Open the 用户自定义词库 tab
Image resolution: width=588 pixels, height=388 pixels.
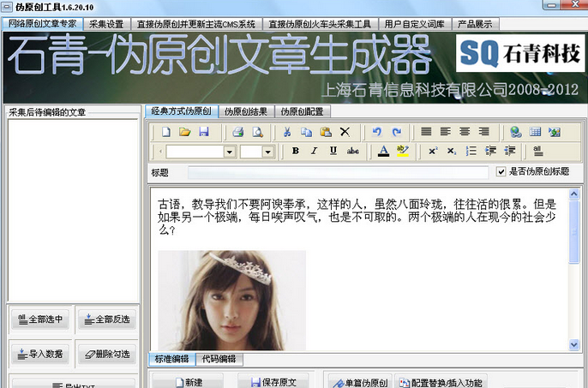click(x=415, y=24)
